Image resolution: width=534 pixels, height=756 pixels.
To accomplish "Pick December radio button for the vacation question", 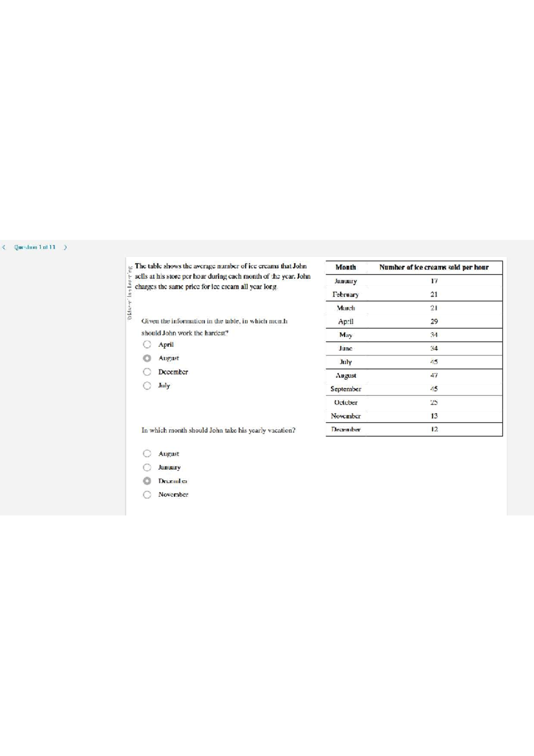I will 147,481.
